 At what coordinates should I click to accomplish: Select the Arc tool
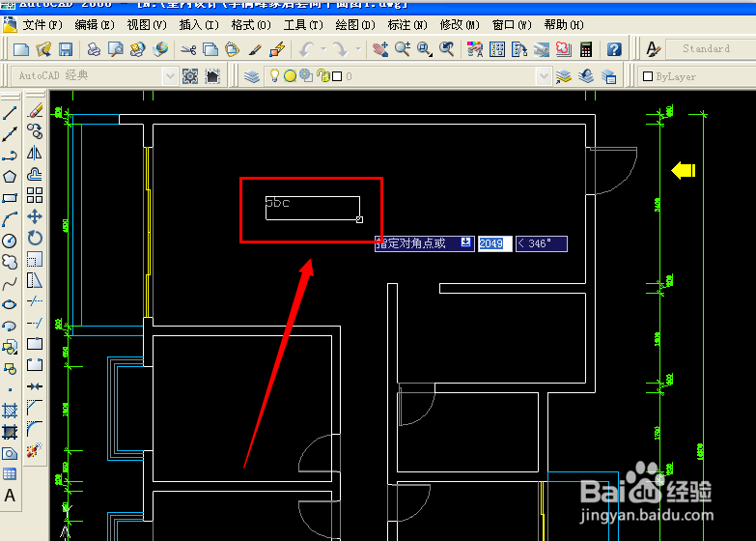(x=10, y=219)
